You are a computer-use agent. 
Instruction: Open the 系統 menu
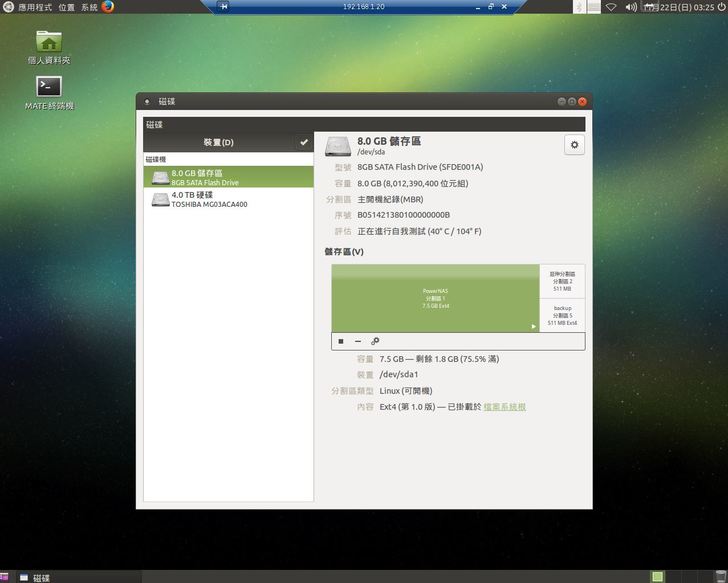pos(89,7)
